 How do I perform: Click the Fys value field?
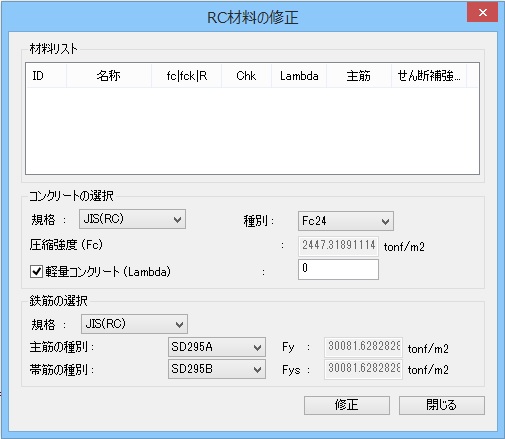363,369
